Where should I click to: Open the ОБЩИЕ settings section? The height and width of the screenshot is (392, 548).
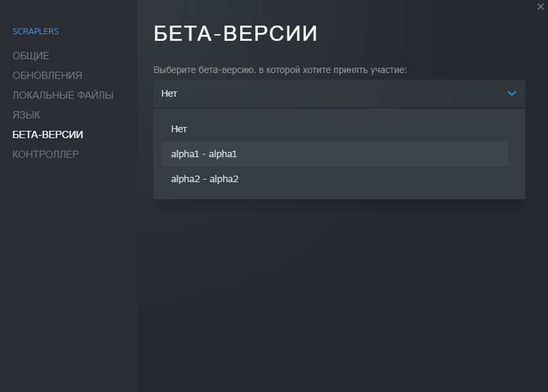tap(31, 56)
